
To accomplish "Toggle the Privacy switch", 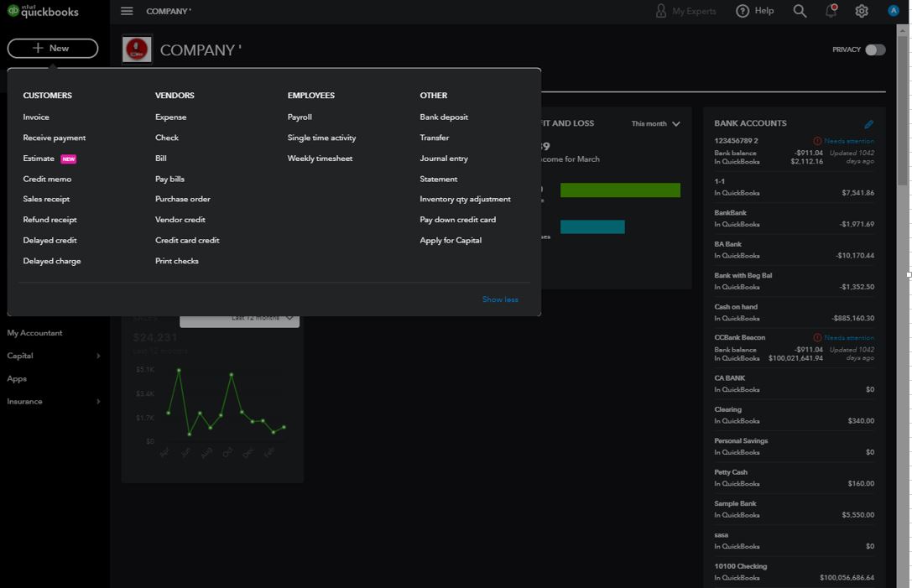I will (x=874, y=49).
